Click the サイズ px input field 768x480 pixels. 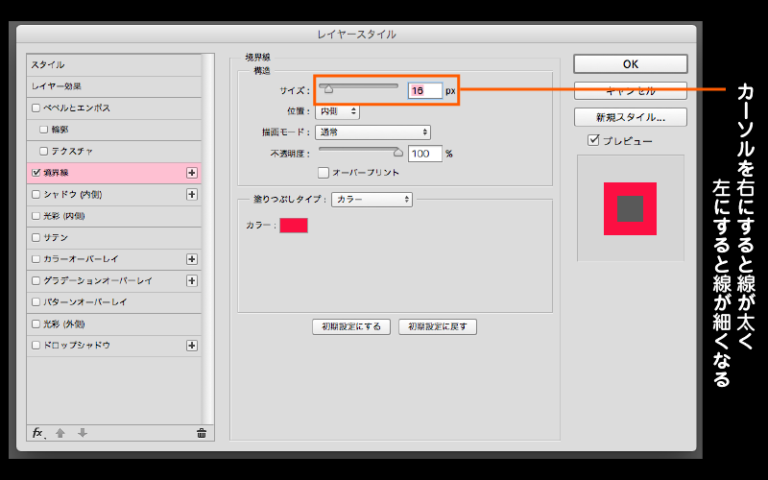point(424,90)
